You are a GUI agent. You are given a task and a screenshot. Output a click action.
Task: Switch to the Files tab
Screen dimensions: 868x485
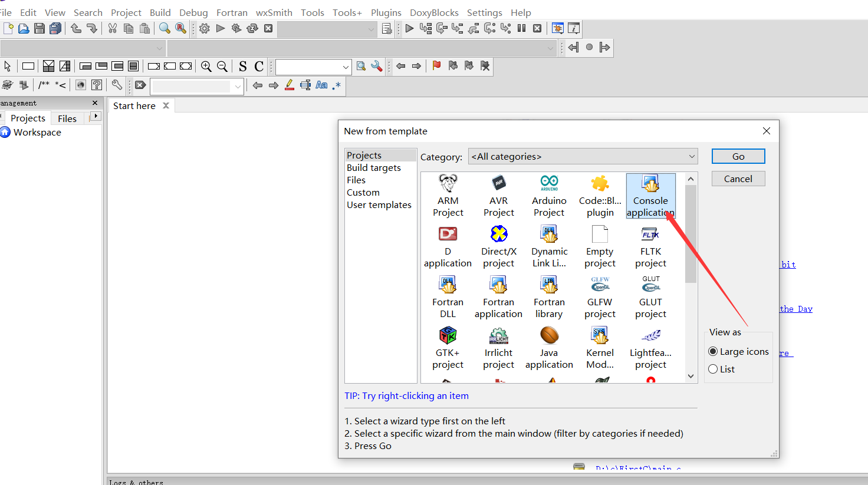(67, 118)
